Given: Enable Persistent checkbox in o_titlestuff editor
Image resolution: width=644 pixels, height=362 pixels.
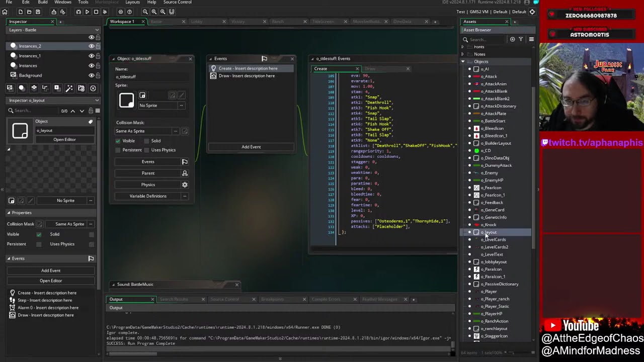Looking at the screenshot, I should pos(118,150).
